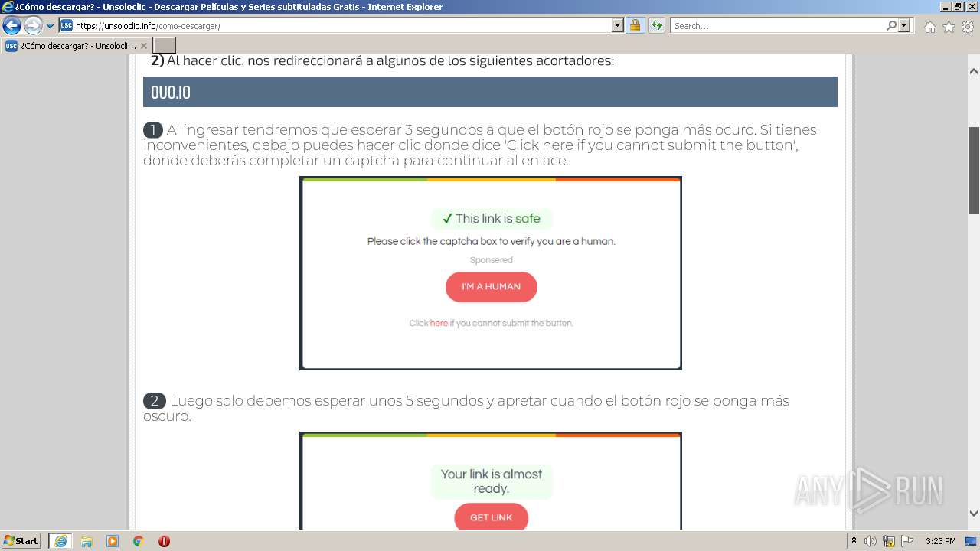Click the USC site favicon in address bar
This screenshot has width=980, height=551.
pos(67,25)
